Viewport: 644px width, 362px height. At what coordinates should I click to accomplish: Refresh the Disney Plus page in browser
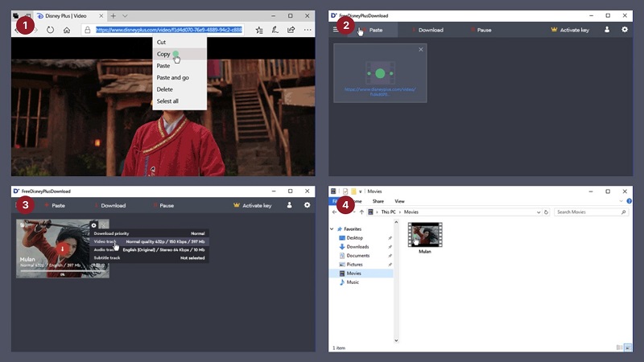click(x=50, y=30)
